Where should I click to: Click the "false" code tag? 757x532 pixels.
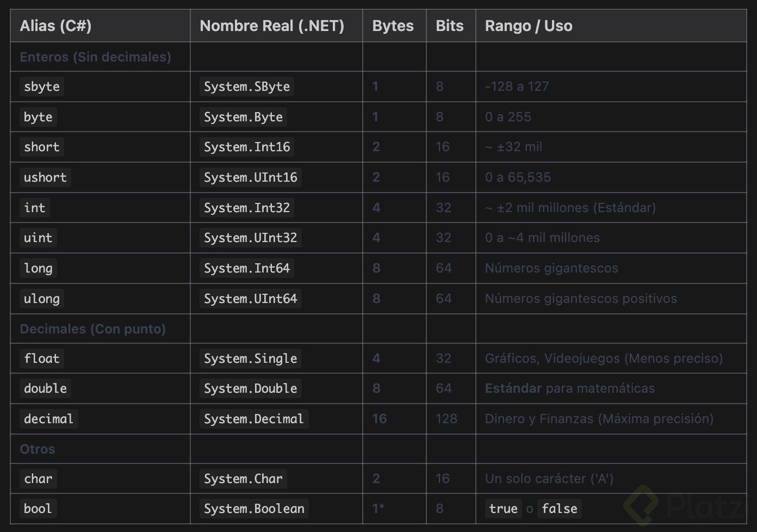click(x=559, y=509)
